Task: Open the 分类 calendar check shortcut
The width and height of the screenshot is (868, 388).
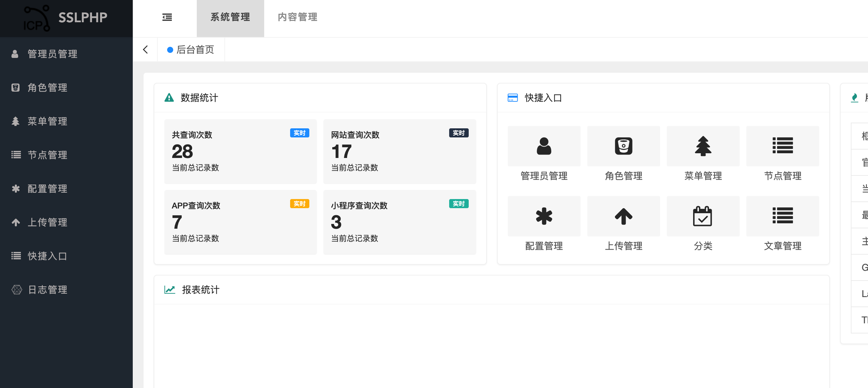Action: coord(703,216)
